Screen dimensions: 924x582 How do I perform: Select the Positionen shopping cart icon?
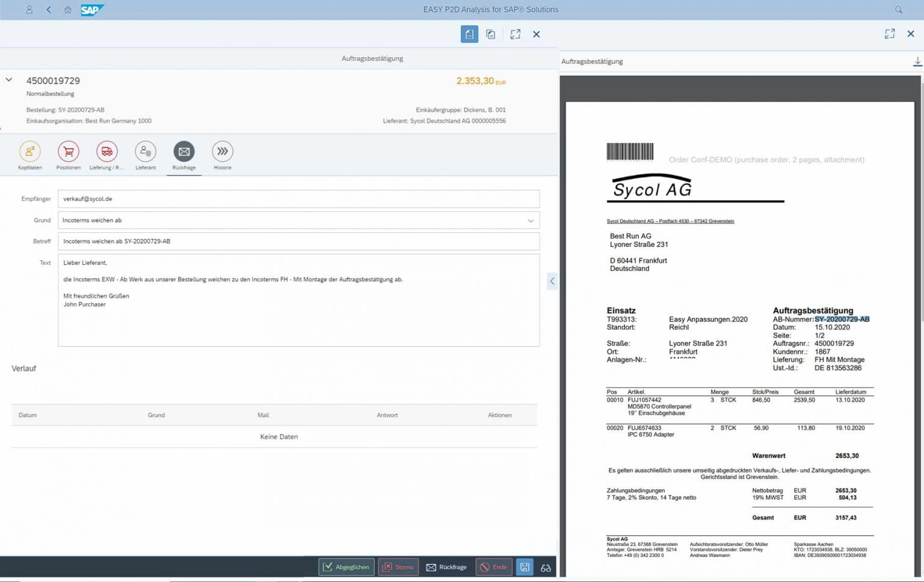(68, 152)
